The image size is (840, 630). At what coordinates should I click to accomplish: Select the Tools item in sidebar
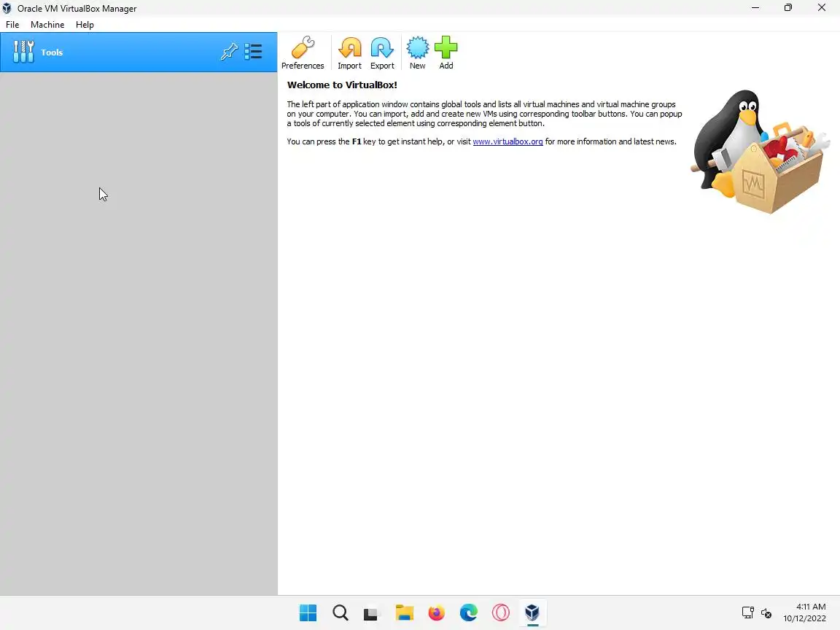coord(139,52)
